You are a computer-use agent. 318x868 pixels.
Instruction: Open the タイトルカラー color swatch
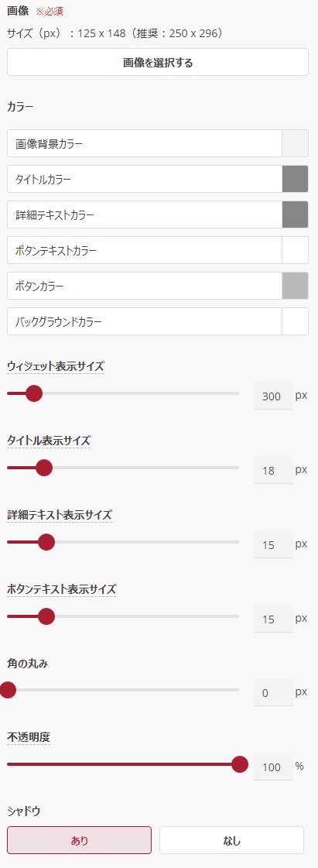[x=296, y=179]
